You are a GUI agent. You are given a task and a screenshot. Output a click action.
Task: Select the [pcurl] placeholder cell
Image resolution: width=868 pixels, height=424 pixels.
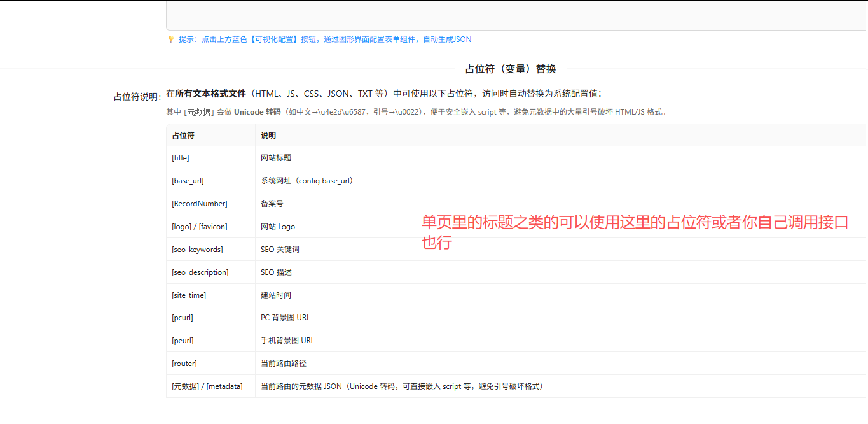tap(183, 318)
